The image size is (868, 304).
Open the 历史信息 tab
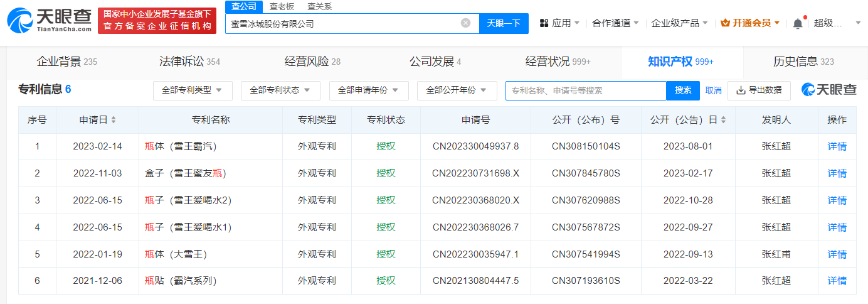pos(804,62)
